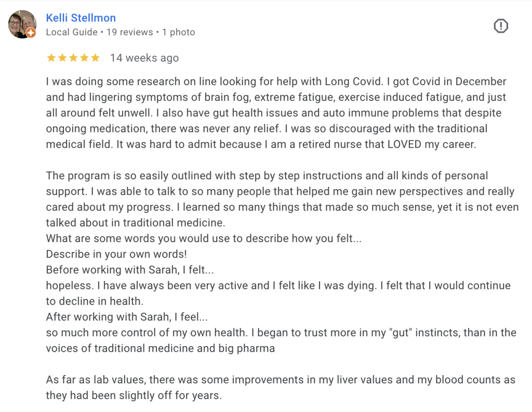Click the line "After working with Sarah, I feel..."

(x=127, y=317)
